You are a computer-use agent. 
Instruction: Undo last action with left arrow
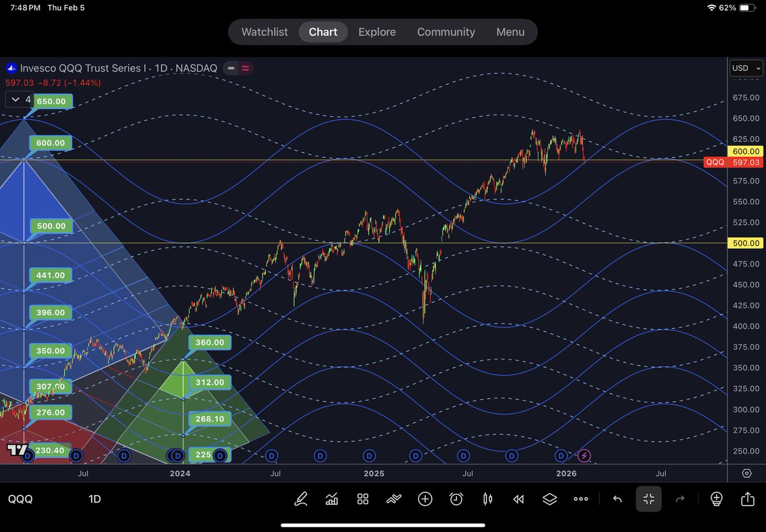pos(617,499)
